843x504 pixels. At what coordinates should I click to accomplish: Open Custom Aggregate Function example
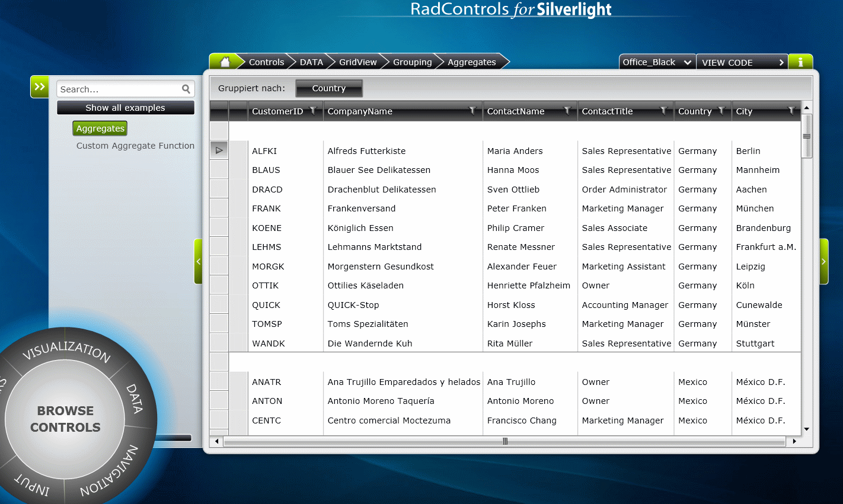pos(135,146)
